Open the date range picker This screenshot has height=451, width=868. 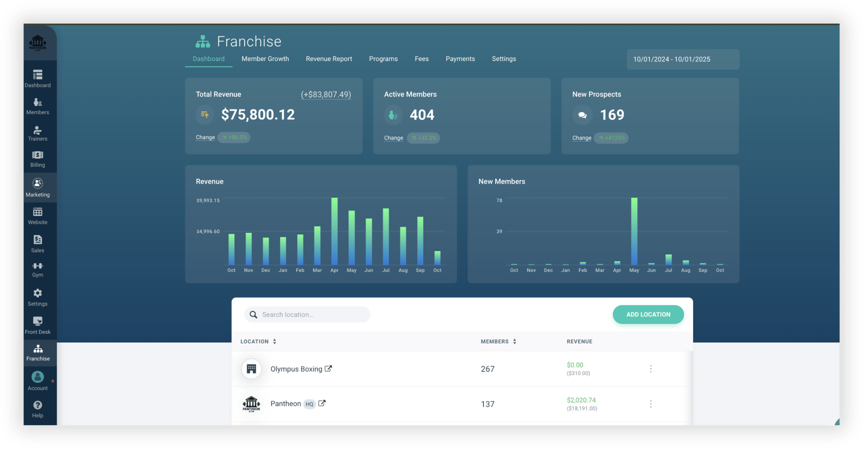pyautogui.click(x=683, y=59)
